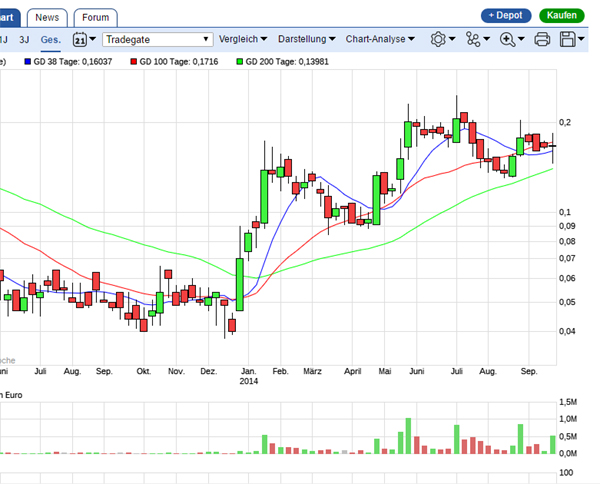Click the 0,5M volume axis label
Screen dimensions: 600x484
point(568,437)
